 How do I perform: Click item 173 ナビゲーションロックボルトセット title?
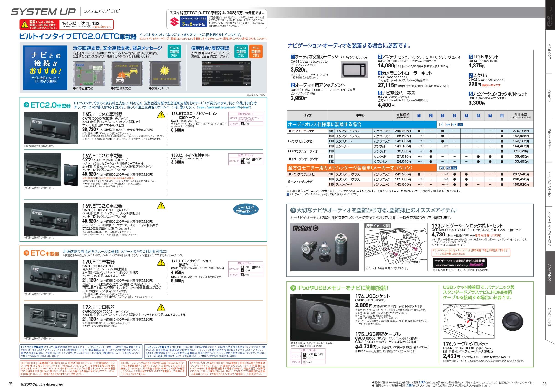coord(467,226)
